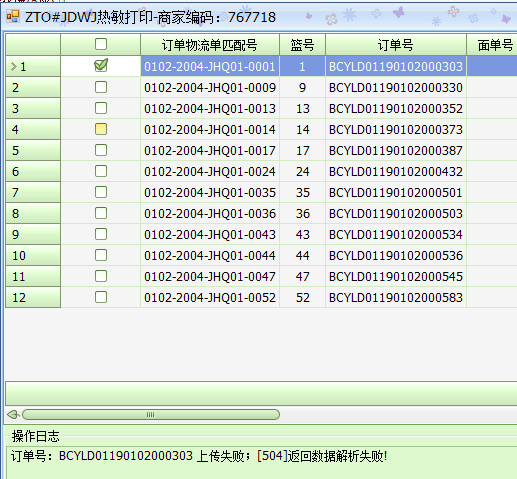The image size is (517, 479).
Task: Click the horizontal scrollbar thumb
Action: tap(151, 415)
